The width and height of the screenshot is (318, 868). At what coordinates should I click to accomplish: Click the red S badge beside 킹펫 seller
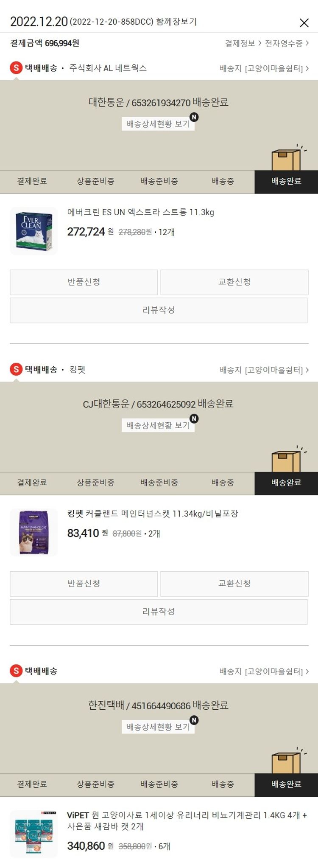point(16,369)
